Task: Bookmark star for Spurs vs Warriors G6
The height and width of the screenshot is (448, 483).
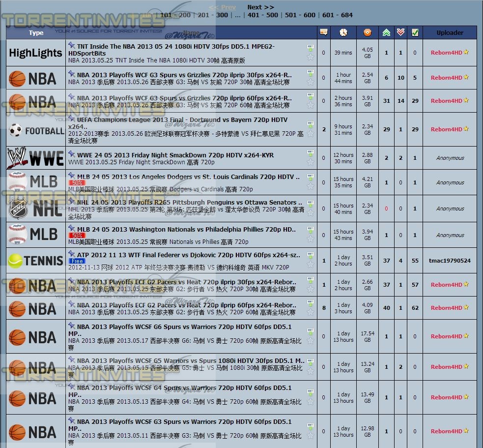Action: [311, 341]
